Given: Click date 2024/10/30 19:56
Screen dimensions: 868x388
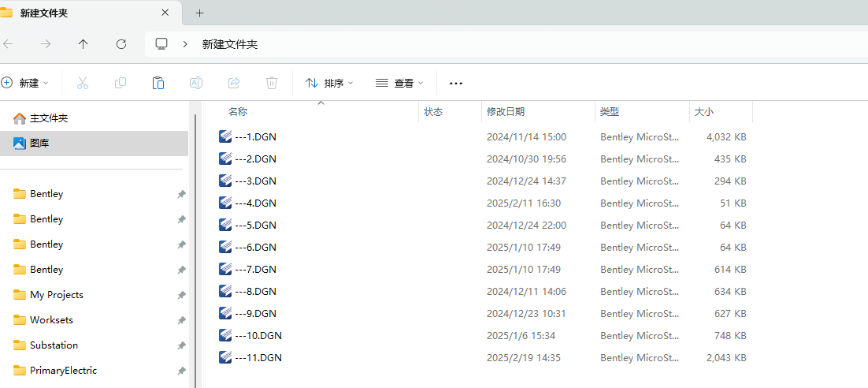Looking at the screenshot, I should click(x=526, y=159).
